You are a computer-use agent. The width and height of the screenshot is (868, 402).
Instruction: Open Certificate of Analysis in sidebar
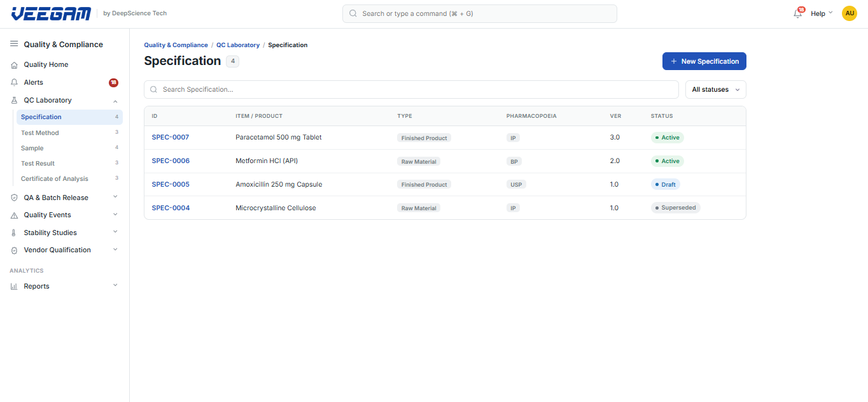(69, 178)
